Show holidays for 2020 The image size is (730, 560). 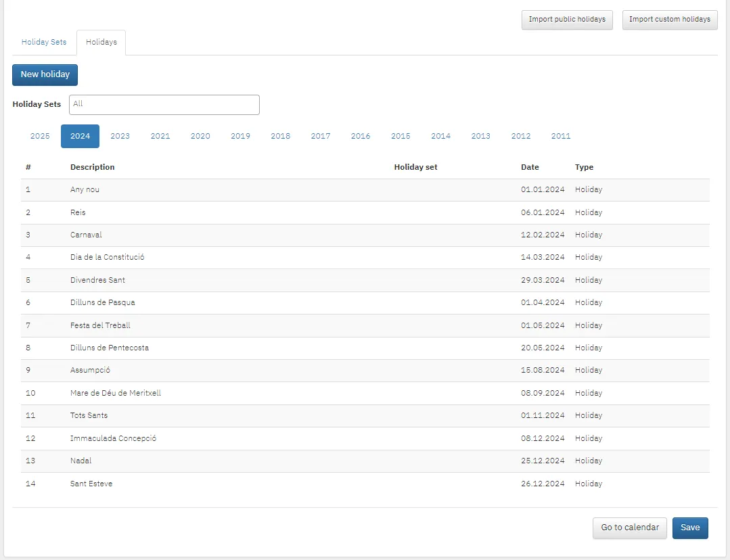tap(200, 136)
